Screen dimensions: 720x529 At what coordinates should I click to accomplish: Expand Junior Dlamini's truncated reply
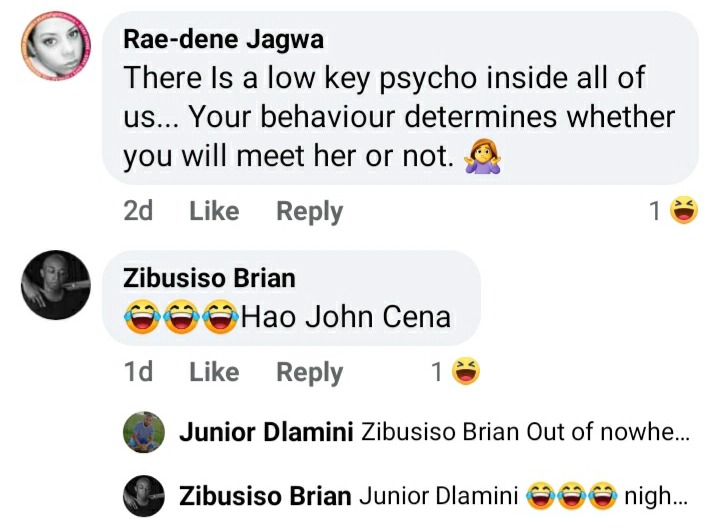pyautogui.click(x=525, y=432)
